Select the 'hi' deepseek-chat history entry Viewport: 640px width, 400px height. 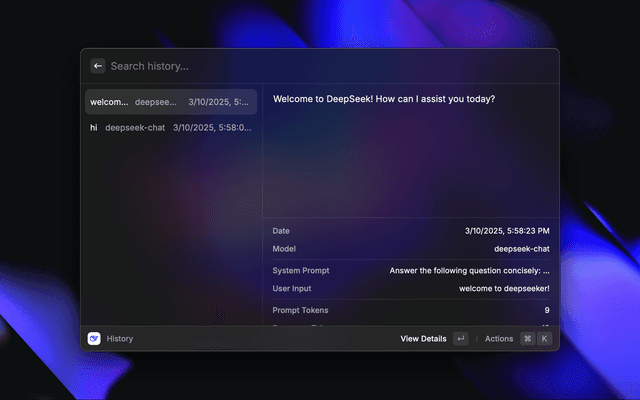(x=170, y=128)
